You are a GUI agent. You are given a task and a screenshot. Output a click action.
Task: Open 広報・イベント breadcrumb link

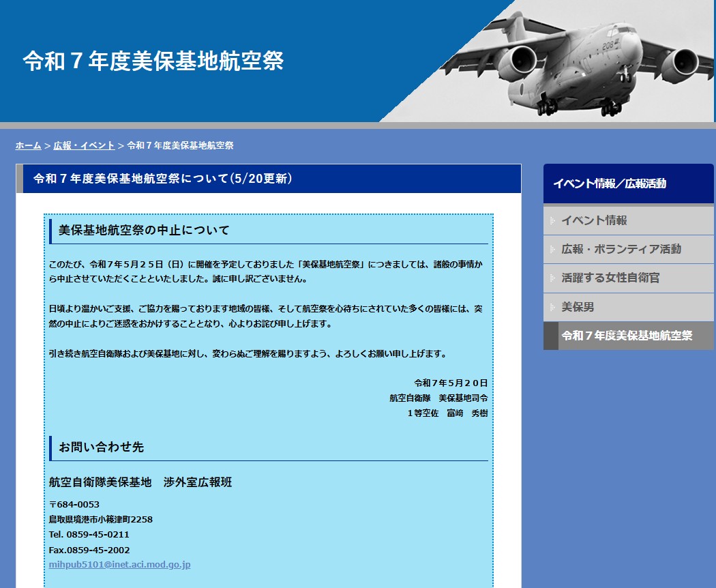[x=84, y=146]
